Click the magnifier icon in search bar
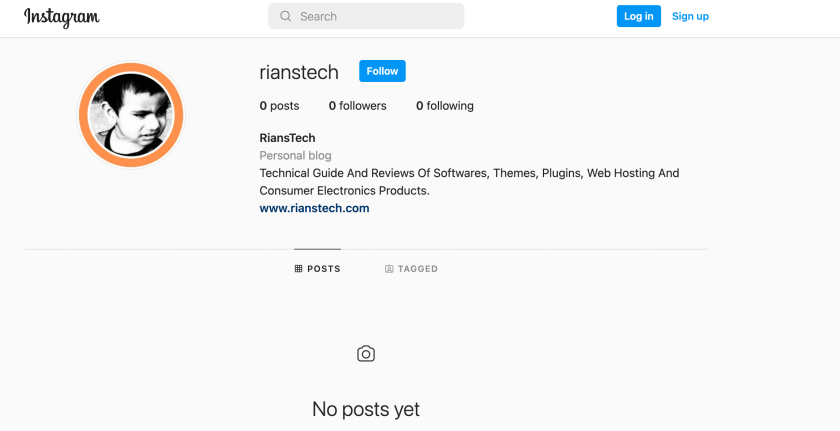840x431 pixels. pyautogui.click(x=286, y=17)
